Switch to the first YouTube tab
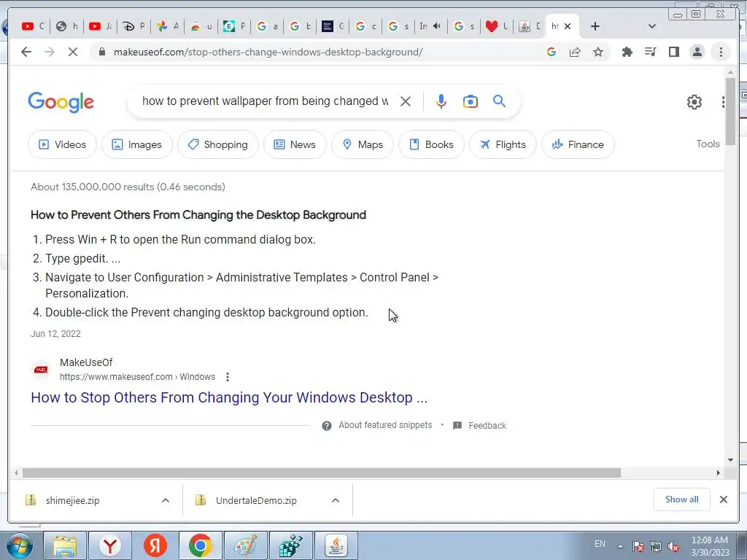This screenshot has height=560, width=747. [x=33, y=26]
